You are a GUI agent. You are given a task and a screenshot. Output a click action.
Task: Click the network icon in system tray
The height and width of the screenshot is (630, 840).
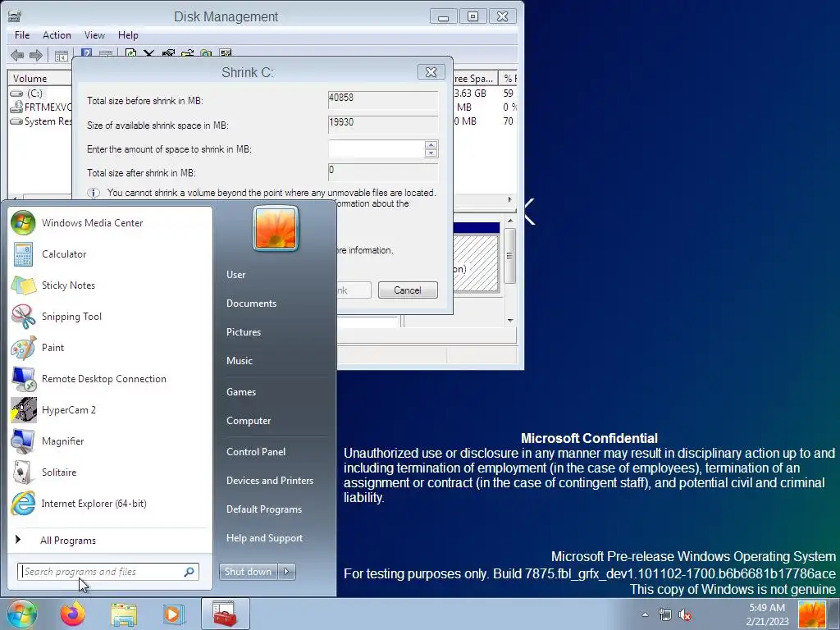(664, 614)
